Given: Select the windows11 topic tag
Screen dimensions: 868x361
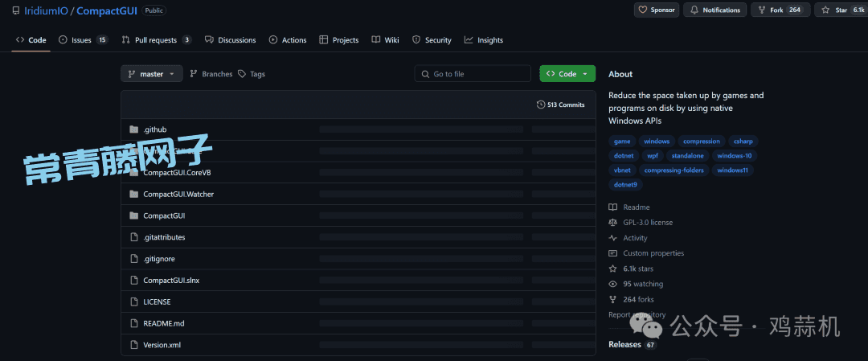Looking at the screenshot, I should [732, 170].
